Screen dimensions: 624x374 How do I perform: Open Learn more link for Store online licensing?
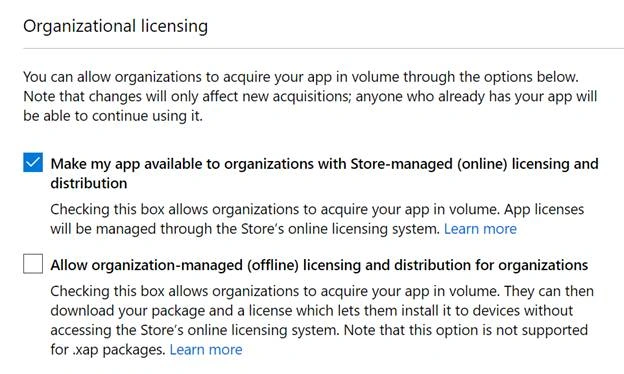tap(480, 229)
